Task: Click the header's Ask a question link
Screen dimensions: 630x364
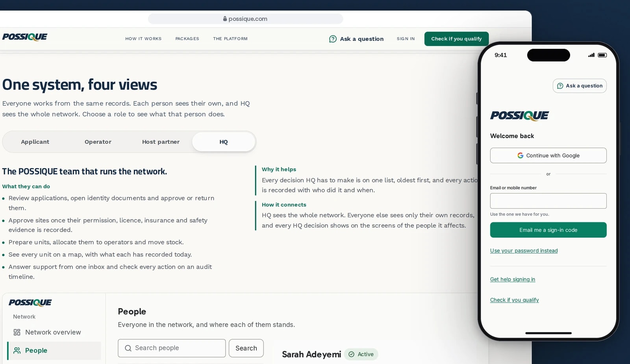Action: (x=356, y=39)
